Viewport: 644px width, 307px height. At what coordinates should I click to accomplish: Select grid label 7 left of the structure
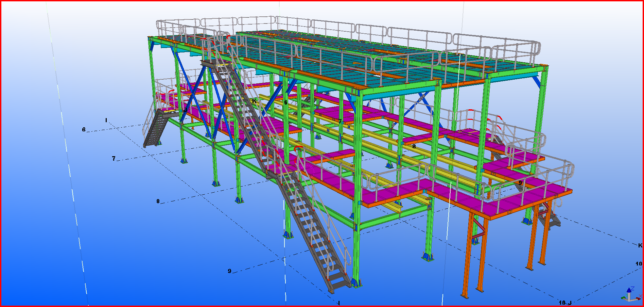pyautogui.click(x=114, y=159)
